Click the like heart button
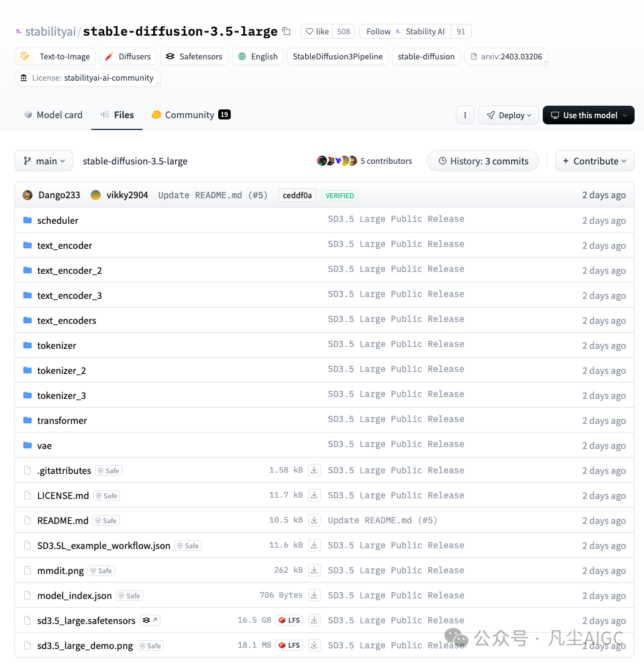This screenshot has height=664, width=644. coord(317,31)
